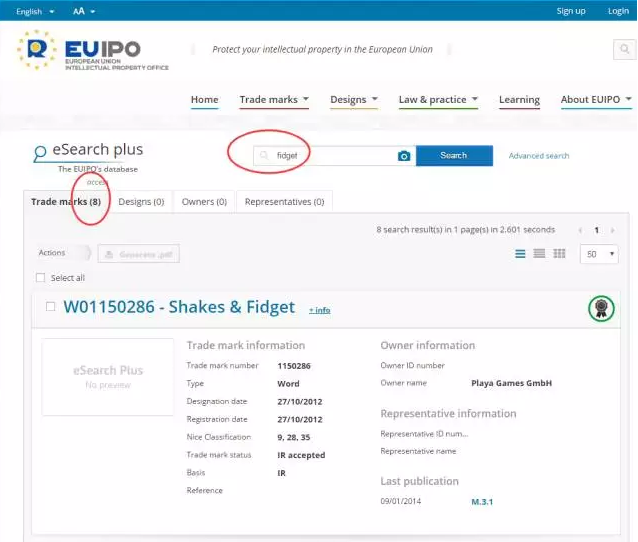Click page number 1 in pagination
Viewport: 638px width, 542px height.
click(596, 230)
